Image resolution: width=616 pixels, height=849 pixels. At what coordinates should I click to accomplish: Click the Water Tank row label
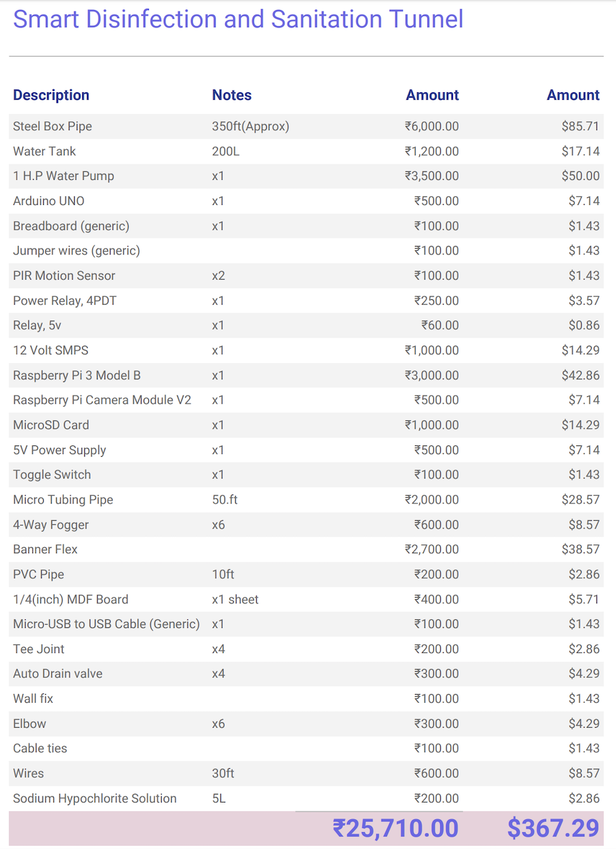click(x=44, y=151)
